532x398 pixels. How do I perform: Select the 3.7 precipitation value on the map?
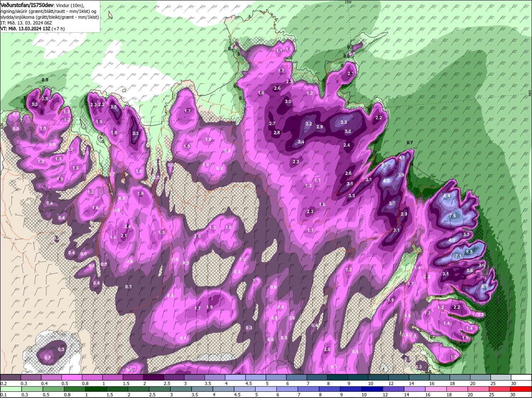[x=392, y=203]
